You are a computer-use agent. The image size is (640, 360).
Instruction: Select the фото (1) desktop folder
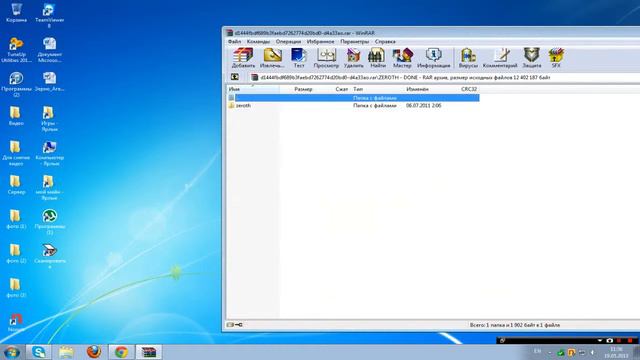pos(16,219)
